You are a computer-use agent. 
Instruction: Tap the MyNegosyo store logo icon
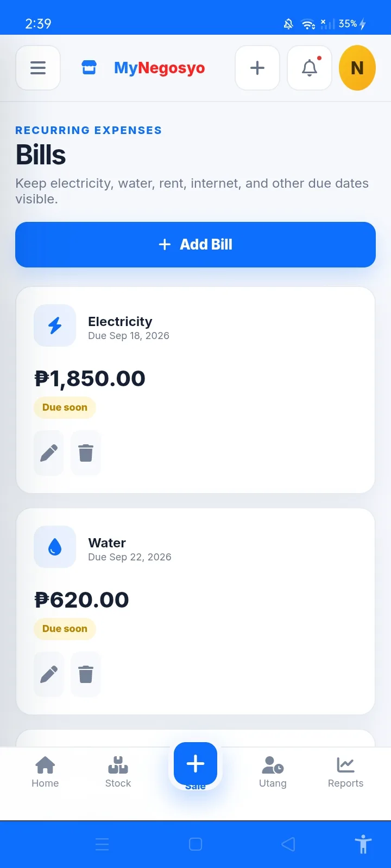[x=89, y=68]
